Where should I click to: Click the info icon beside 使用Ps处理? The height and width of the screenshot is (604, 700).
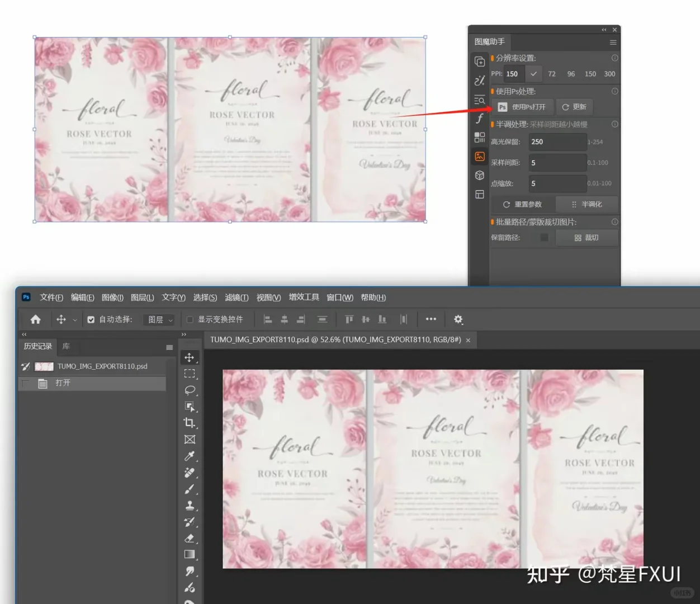click(614, 91)
